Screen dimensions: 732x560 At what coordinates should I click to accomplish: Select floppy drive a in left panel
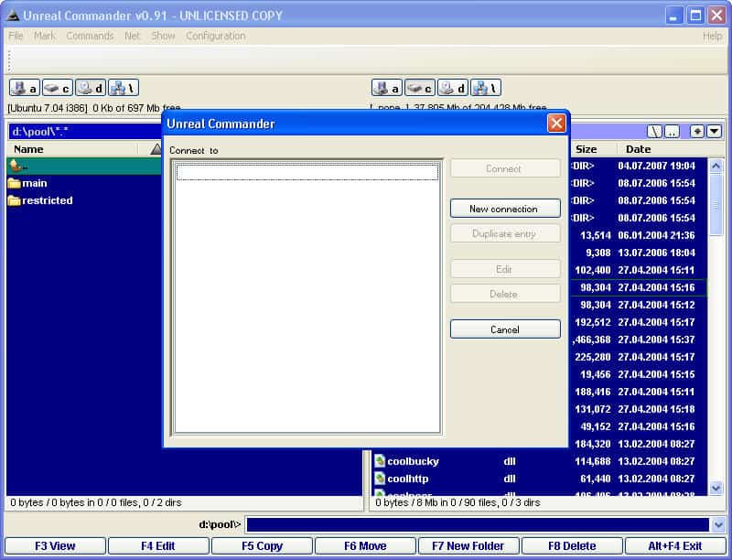point(24,88)
